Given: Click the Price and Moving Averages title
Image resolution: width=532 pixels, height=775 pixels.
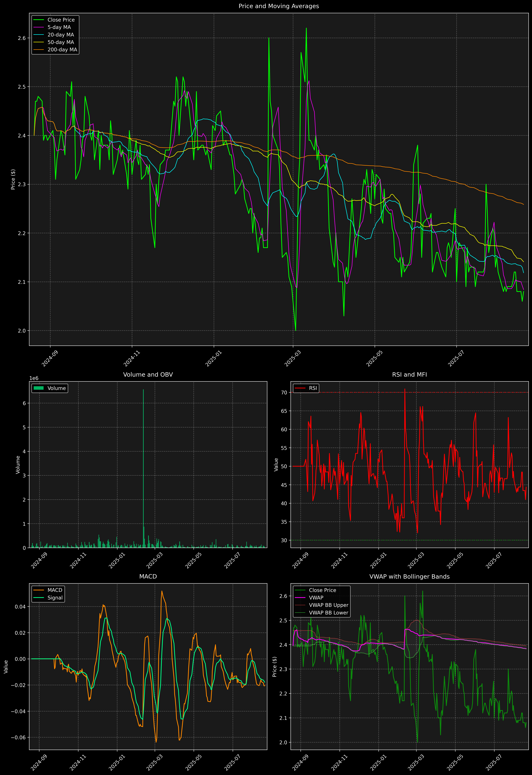Looking at the screenshot, I should tap(279, 6).
